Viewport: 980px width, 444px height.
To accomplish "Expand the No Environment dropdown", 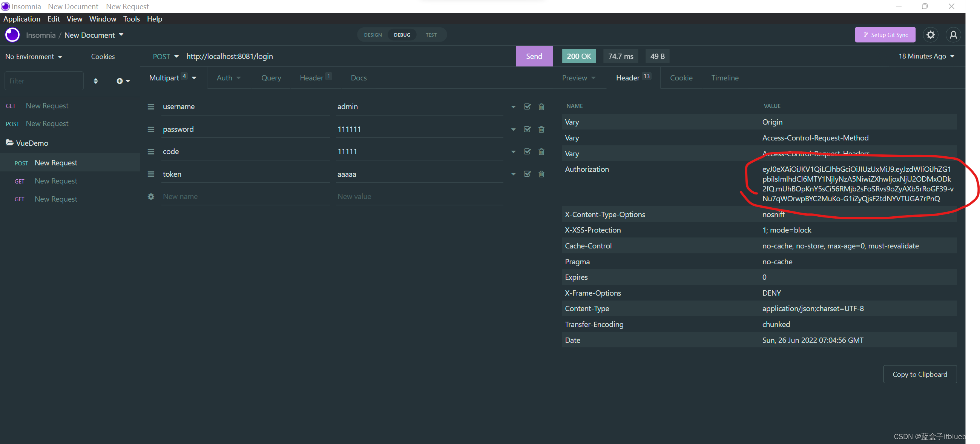I will pyautogui.click(x=34, y=56).
